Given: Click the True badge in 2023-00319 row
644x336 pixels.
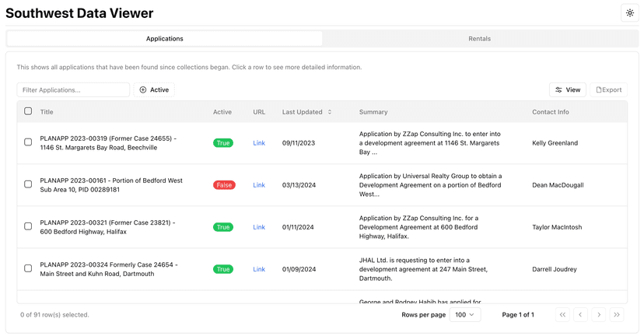Looking at the screenshot, I should [x=223, y=143].
